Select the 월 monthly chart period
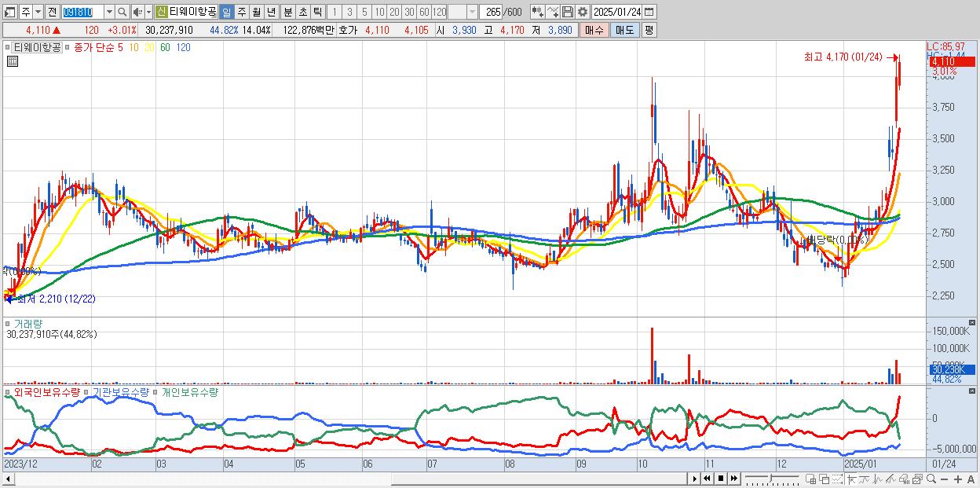This screenshot has width=980, height=488. click(x=256, y=12)
